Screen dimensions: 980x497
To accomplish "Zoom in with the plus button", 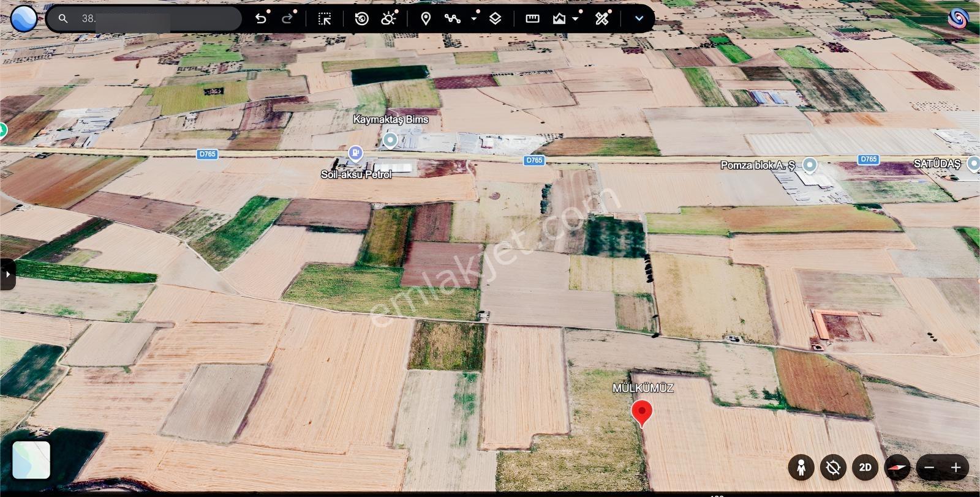I will 956,468.
